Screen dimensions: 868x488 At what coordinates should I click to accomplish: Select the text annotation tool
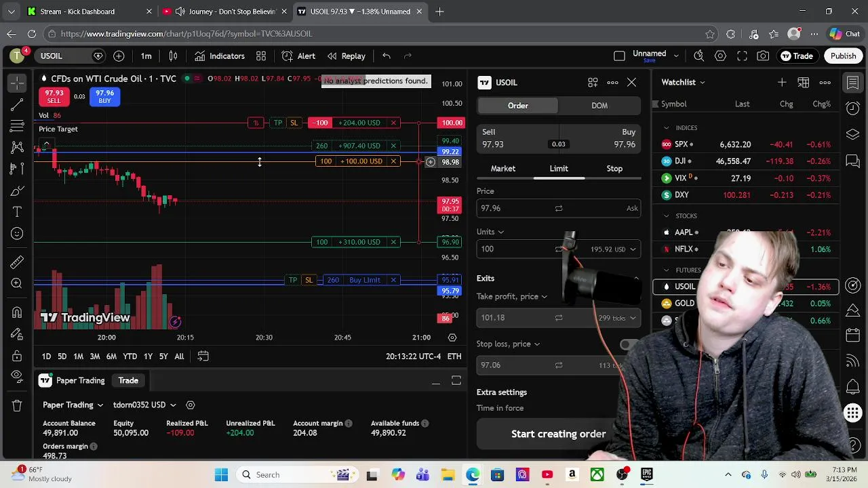[x=17, y=212]
